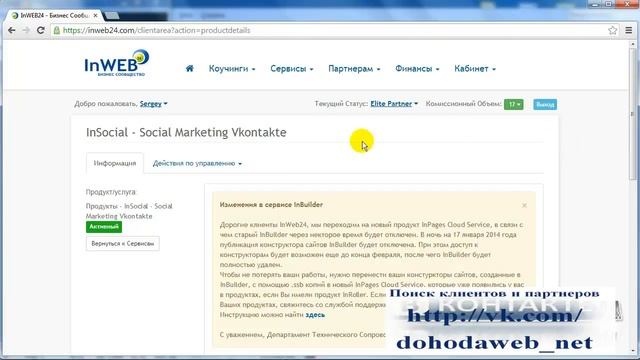This screenshot has height=360, width=640.
Task: Click the browser forward arrow
Action: click(x=26, y=30)
